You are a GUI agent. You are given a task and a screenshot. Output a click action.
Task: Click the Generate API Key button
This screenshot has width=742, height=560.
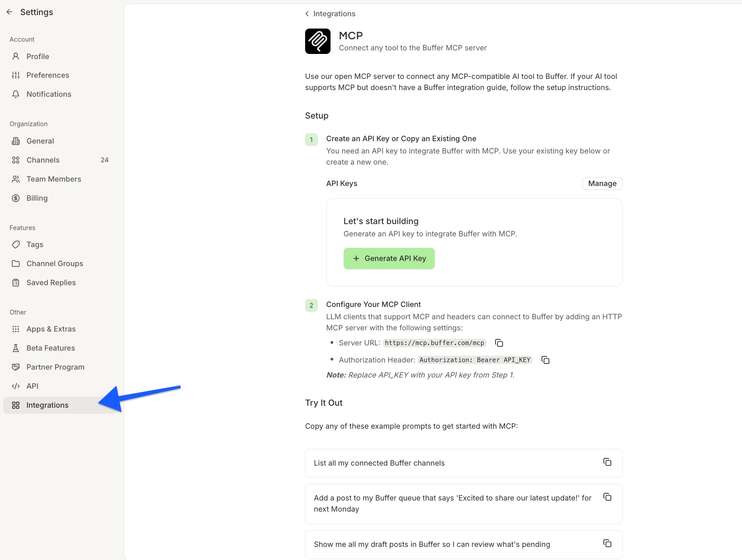point(389,258)
